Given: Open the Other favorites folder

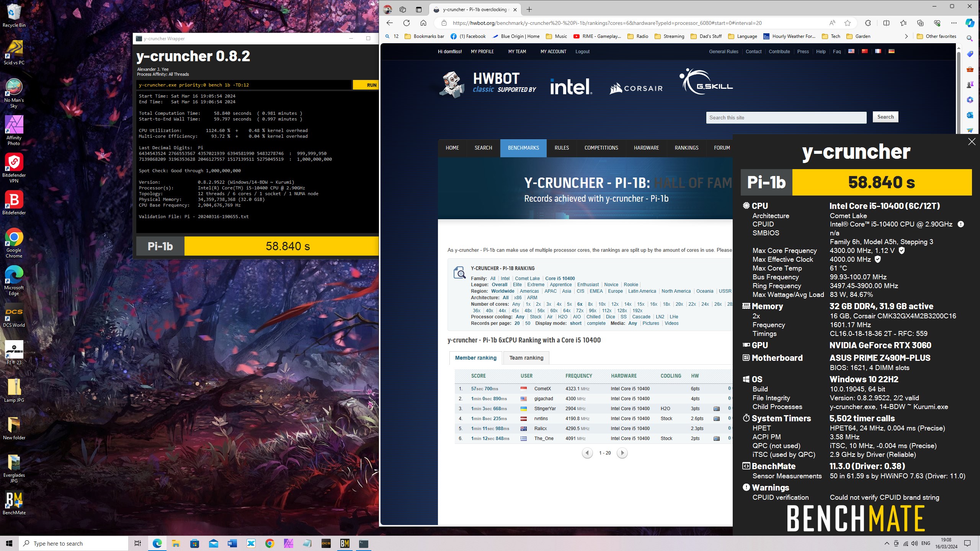Looking at the screenshot, I should pyautogui.click(x=937, y=36).
